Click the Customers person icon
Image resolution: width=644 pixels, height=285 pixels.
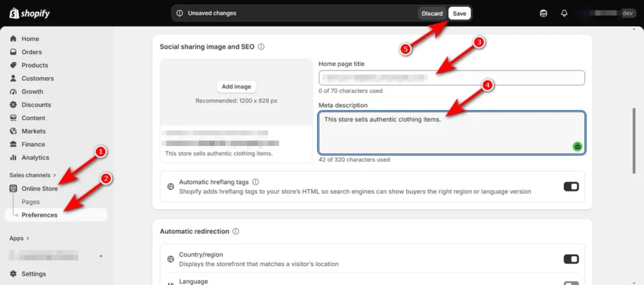pos(13,78)
